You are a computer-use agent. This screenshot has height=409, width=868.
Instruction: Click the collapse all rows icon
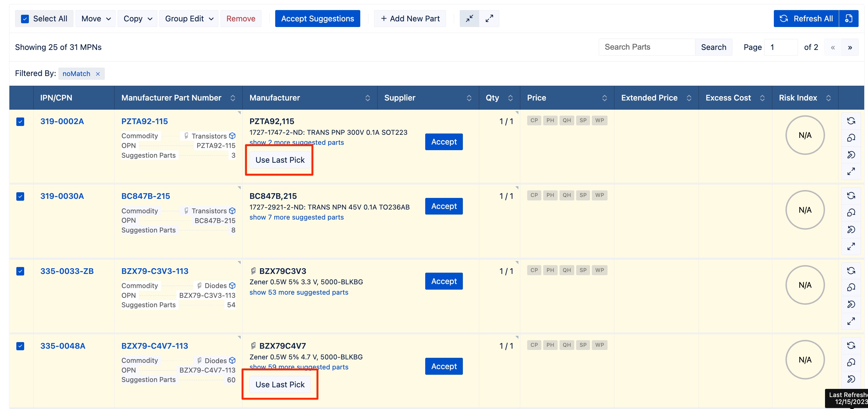pyautogui.click(x=469, y=19)
